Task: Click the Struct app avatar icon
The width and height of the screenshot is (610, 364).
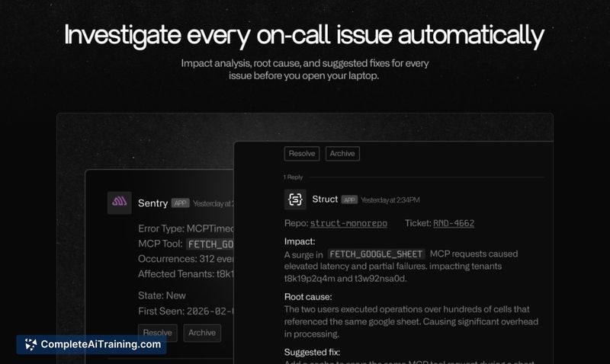Action: pos(295,200)
